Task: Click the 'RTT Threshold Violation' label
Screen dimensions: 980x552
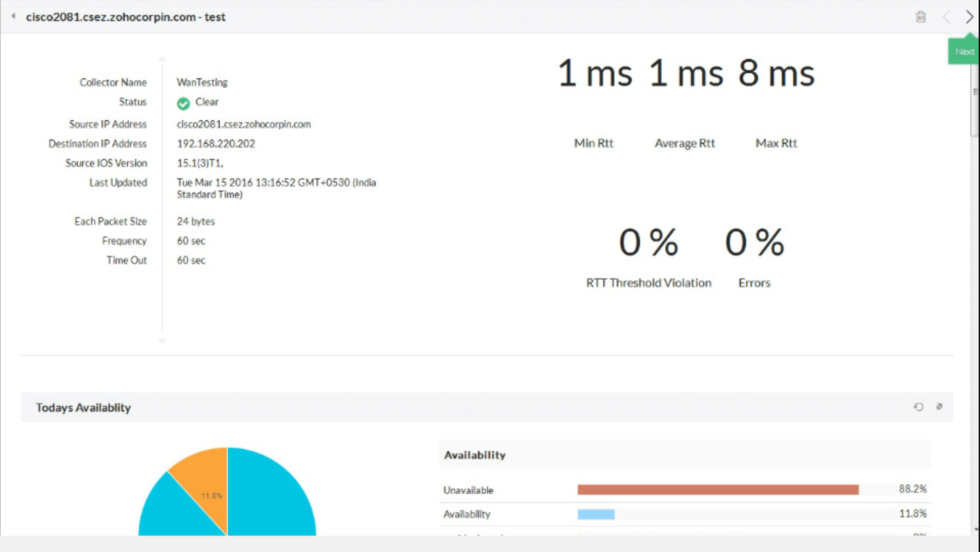Action: click(649, 282)
